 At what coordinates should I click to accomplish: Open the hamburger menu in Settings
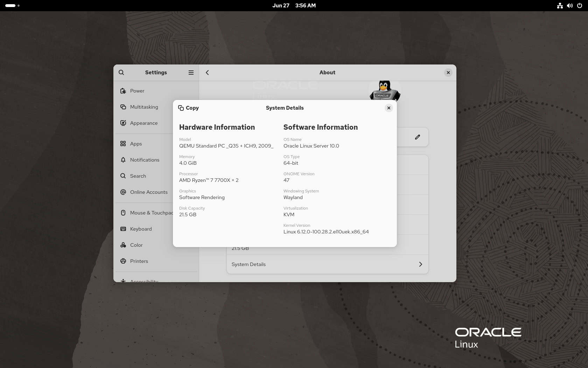191,73
